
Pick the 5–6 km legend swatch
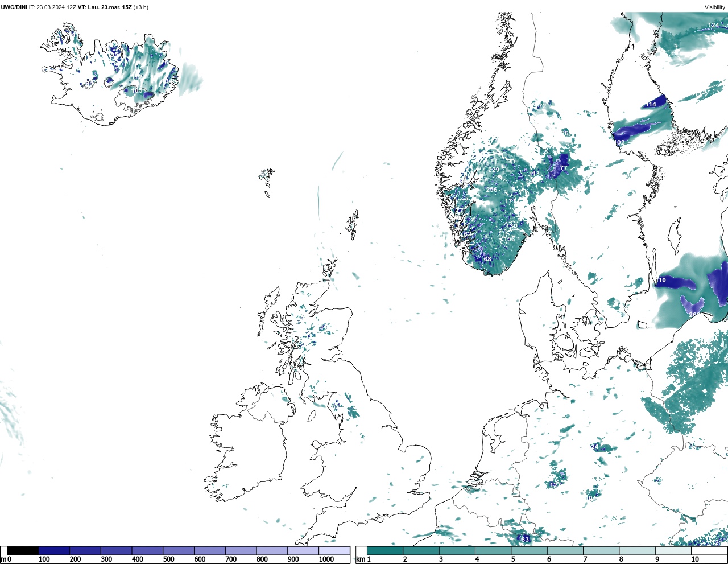(x=529, y=550)
